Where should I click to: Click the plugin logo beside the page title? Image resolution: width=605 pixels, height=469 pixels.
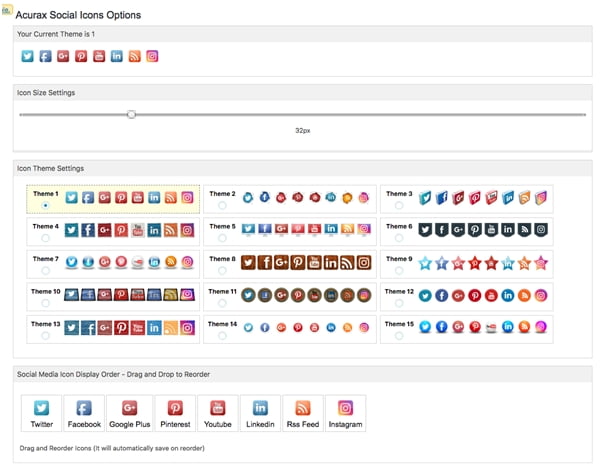7,10
